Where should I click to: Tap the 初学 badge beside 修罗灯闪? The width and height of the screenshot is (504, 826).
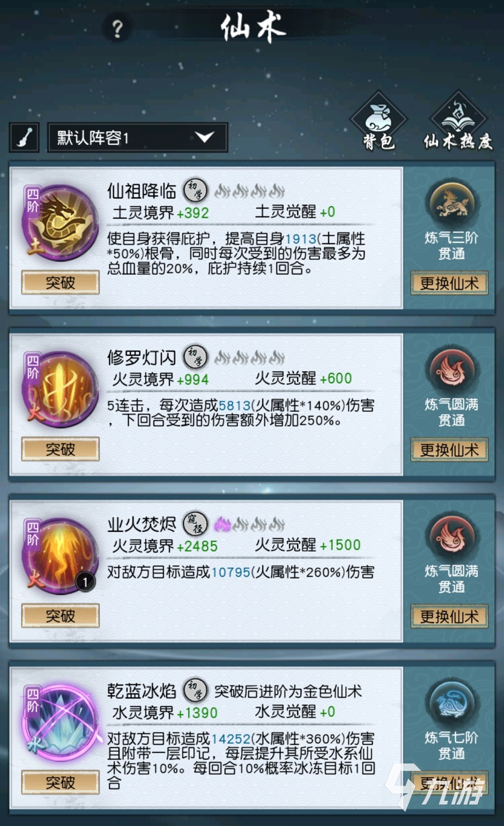pyautogui.click(x=195, y=357)
